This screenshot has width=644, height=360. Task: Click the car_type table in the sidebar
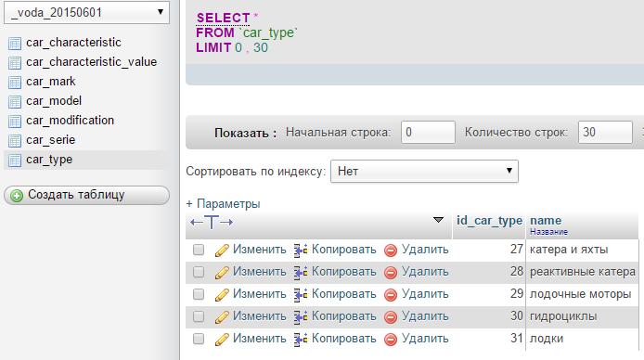tap(49, 160)
